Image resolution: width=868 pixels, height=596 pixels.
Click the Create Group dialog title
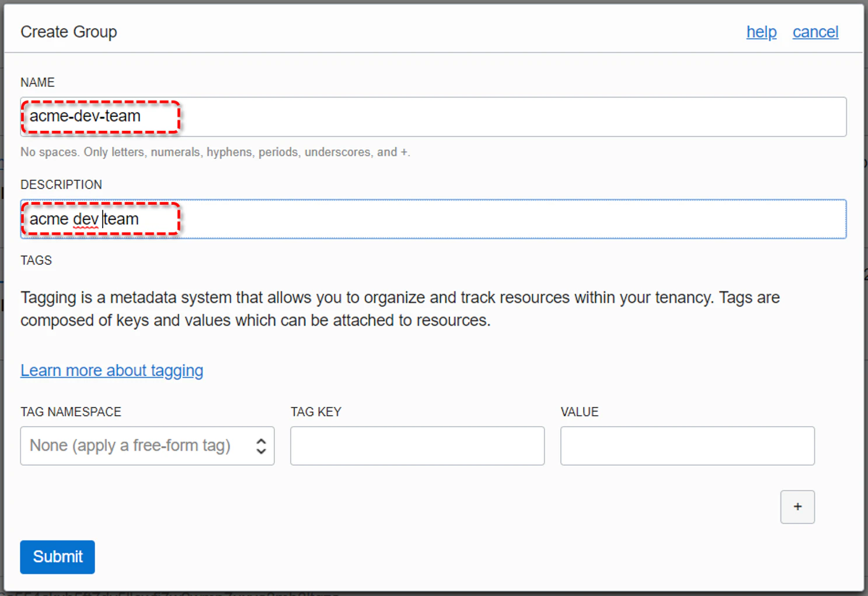tap(69, 32)
